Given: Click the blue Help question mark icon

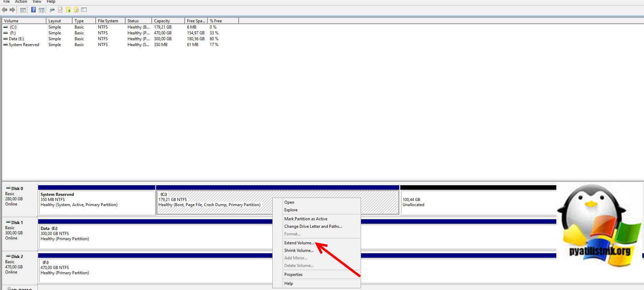Looking at the screenshot, I should [x=33, y=10].
